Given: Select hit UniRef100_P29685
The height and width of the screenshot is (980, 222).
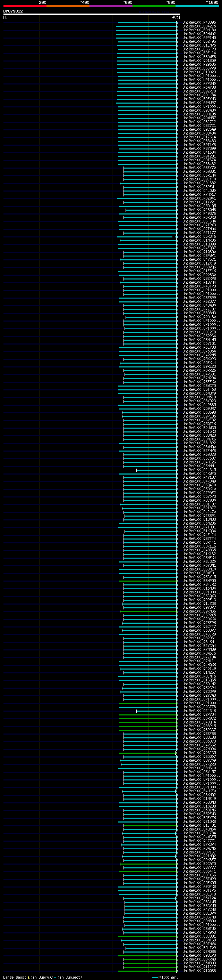Looking at the screenshot, I should pyautogui.click(x=199, y=64).
